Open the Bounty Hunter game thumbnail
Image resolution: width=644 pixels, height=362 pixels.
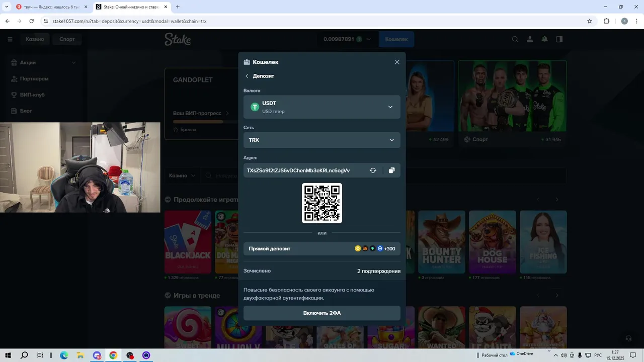[x=442, y=242]
